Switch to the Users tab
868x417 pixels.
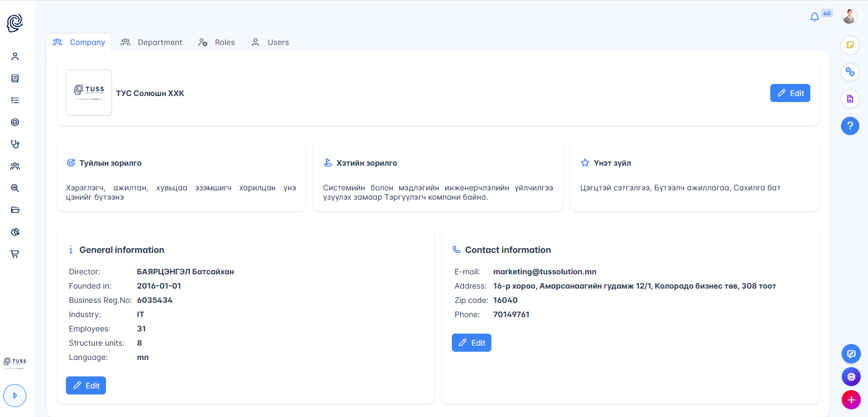(x=270, y=42)
